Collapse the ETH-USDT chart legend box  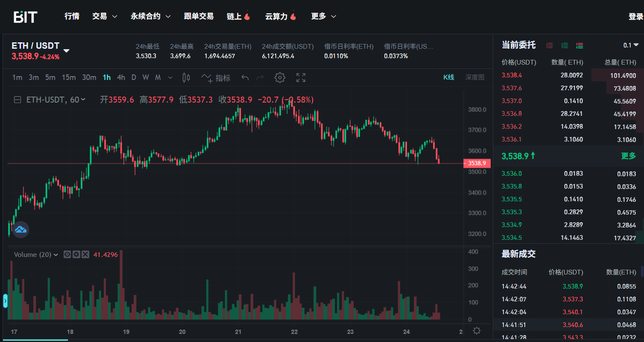18,100
